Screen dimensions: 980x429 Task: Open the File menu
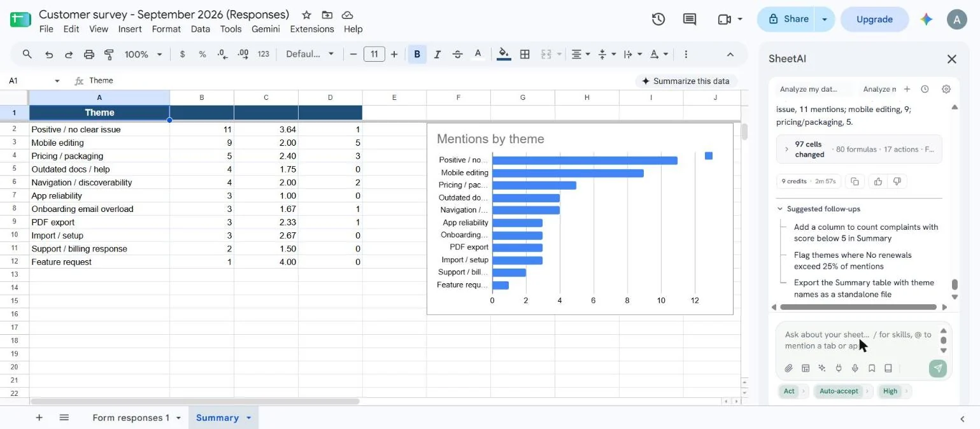(x=46, y=29)
